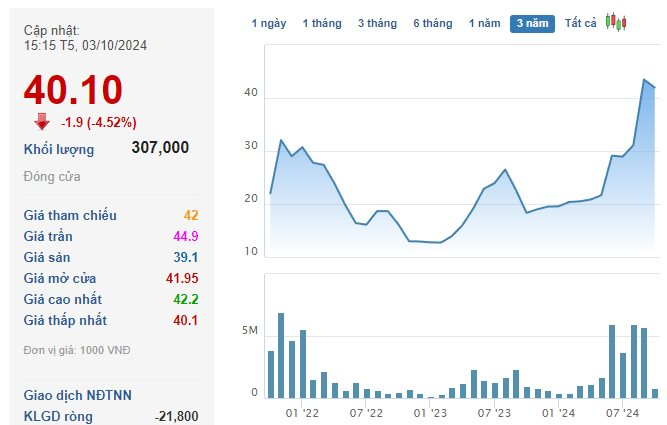
Task: Switch to the "1 tháng" range tab
Action: (322, 23)
